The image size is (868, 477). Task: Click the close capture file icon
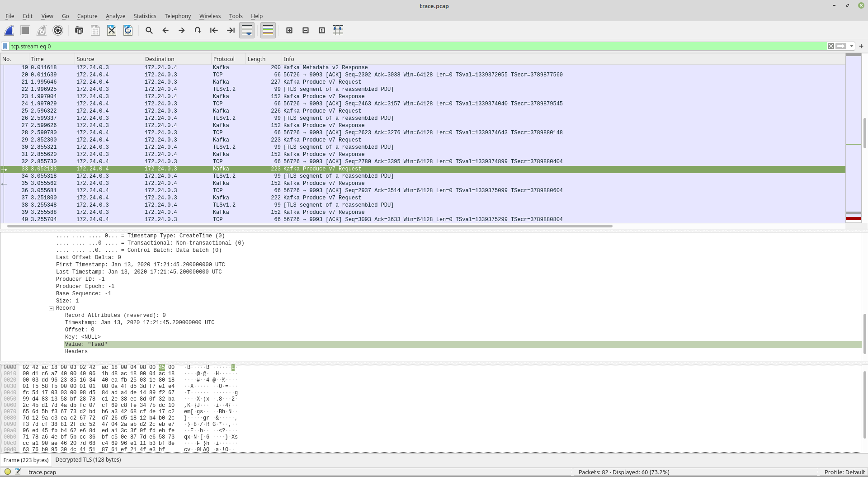(112, 30)
